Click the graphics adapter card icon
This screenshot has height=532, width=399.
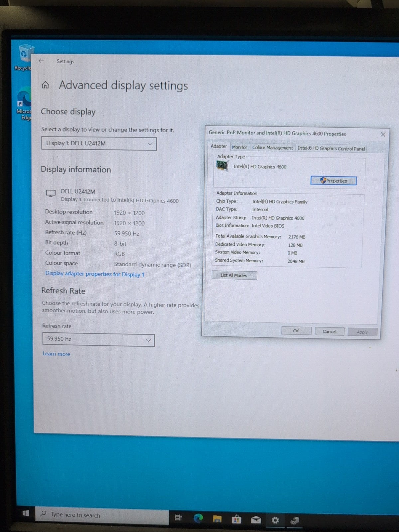(x=222, y=165)
